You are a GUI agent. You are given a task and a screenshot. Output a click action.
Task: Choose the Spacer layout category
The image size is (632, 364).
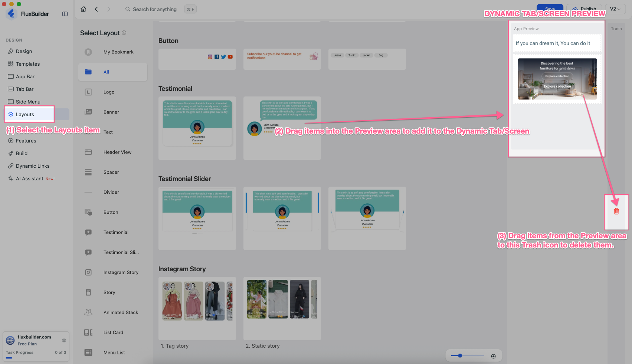pos(113,172)
